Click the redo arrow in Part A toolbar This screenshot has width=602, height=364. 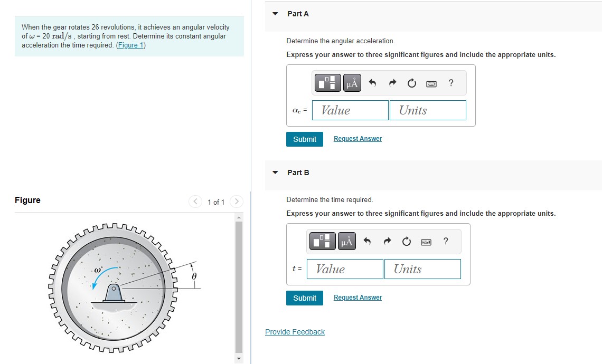coord(392,83)
